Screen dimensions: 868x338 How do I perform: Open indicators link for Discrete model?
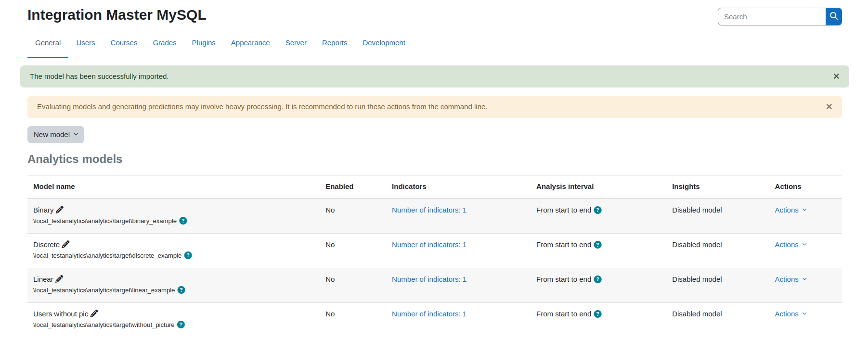429,245
